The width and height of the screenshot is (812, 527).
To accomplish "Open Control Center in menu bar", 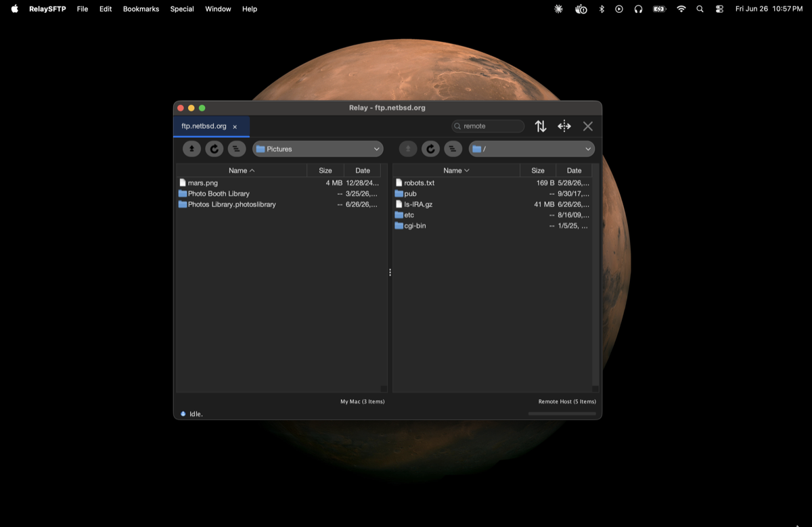I will click(719, 9).
